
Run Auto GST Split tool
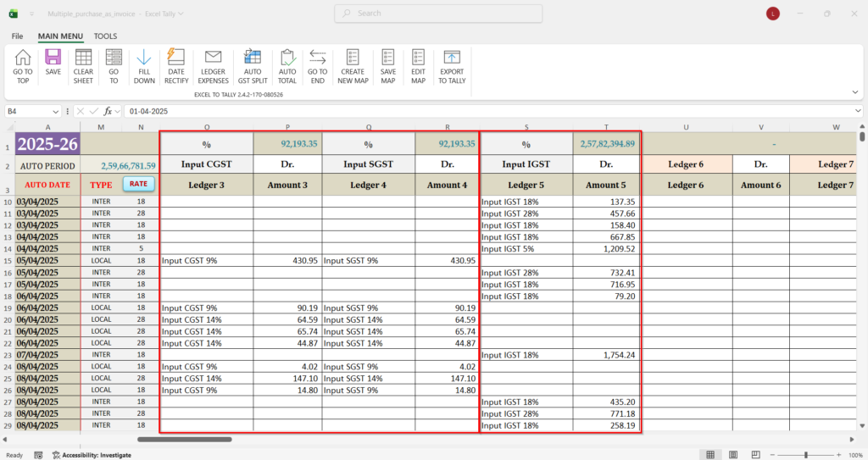coord(253,58)
